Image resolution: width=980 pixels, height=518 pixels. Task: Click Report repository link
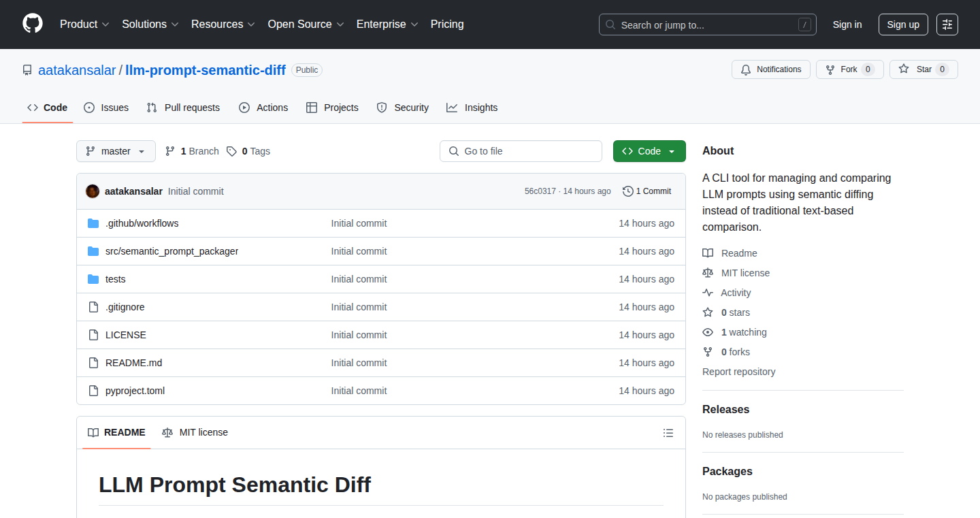[739, 372]
